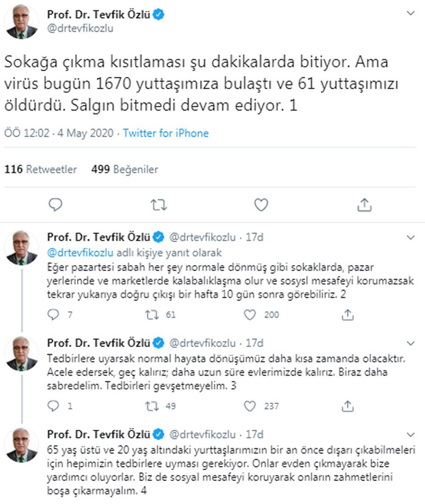Share the main tweet
The image size is (425, 504).
click(364, 204)
